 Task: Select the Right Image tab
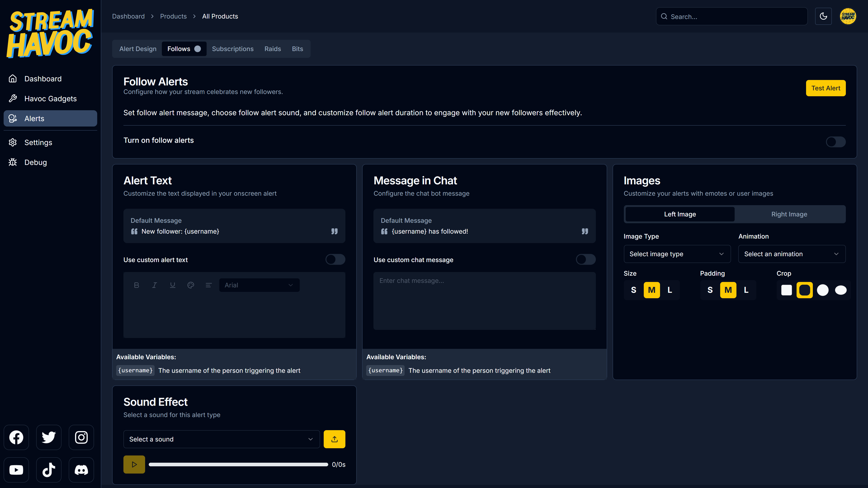[789, 214]
